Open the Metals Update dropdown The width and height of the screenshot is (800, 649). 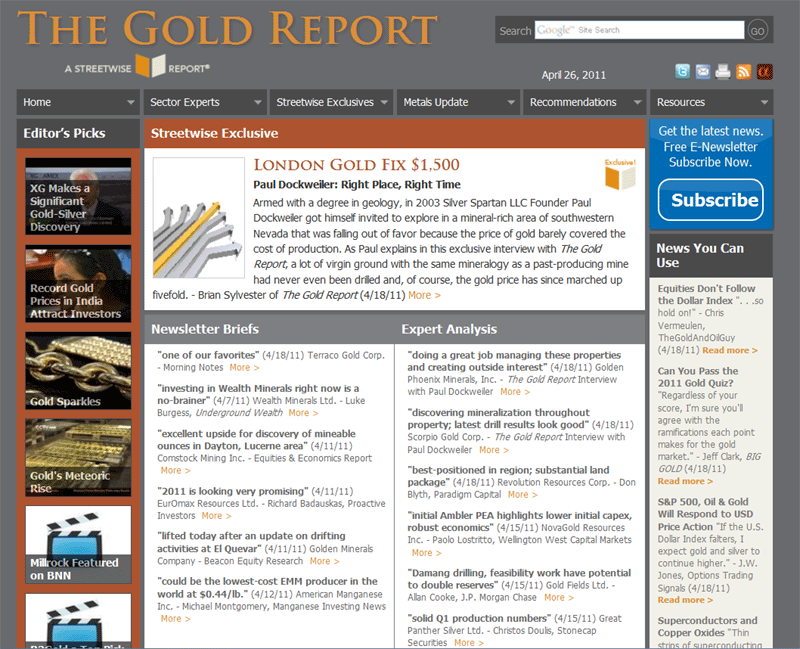[458, 102]
